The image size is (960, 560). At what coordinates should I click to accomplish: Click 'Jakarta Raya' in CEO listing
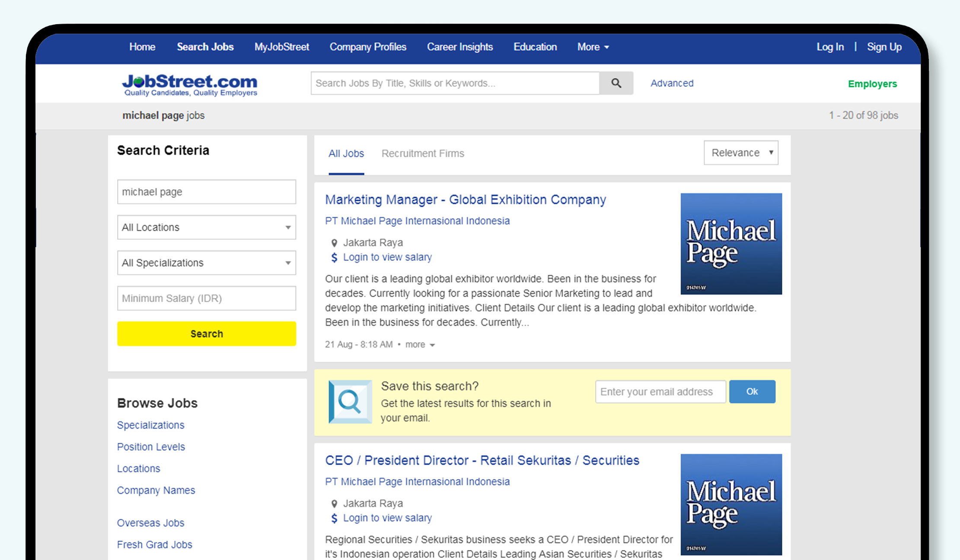click(x=373, y=503)
